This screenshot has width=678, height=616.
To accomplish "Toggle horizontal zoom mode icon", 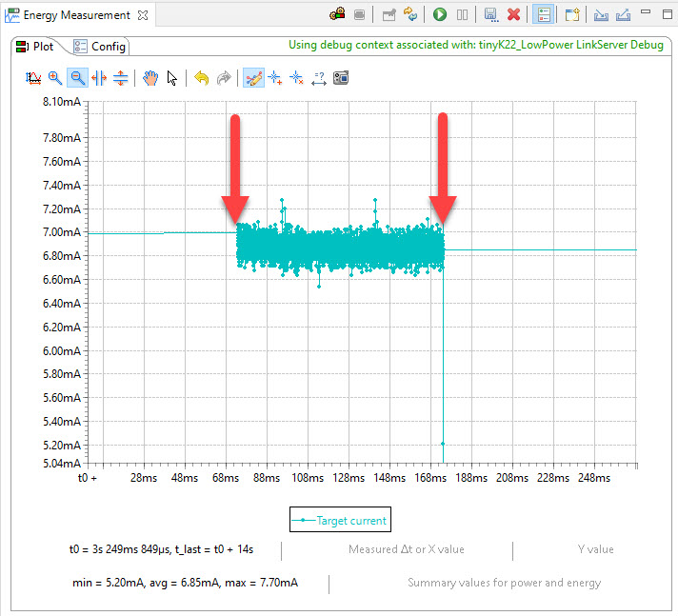I will [x=99, y=78].
